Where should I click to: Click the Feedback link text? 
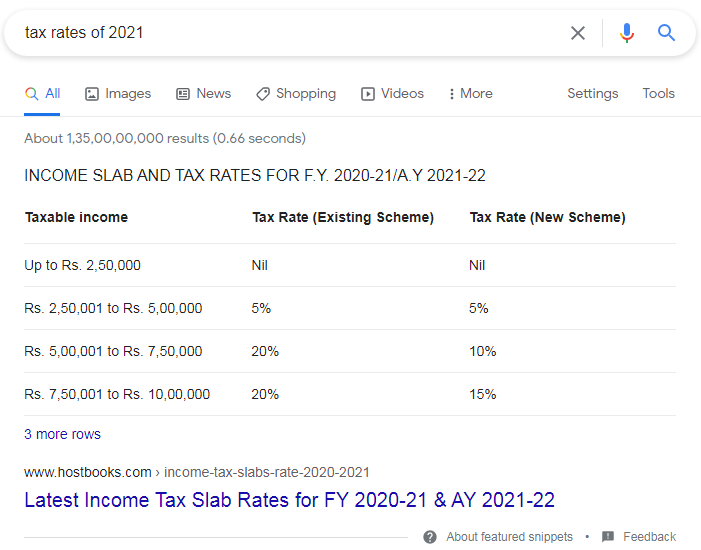pyautogui.click(x=649, y=537)
